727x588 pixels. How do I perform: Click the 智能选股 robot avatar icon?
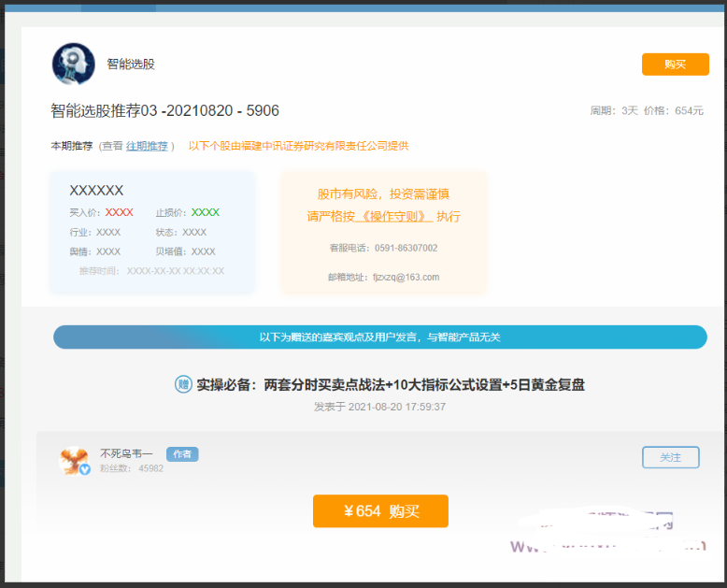click(73, 65)
